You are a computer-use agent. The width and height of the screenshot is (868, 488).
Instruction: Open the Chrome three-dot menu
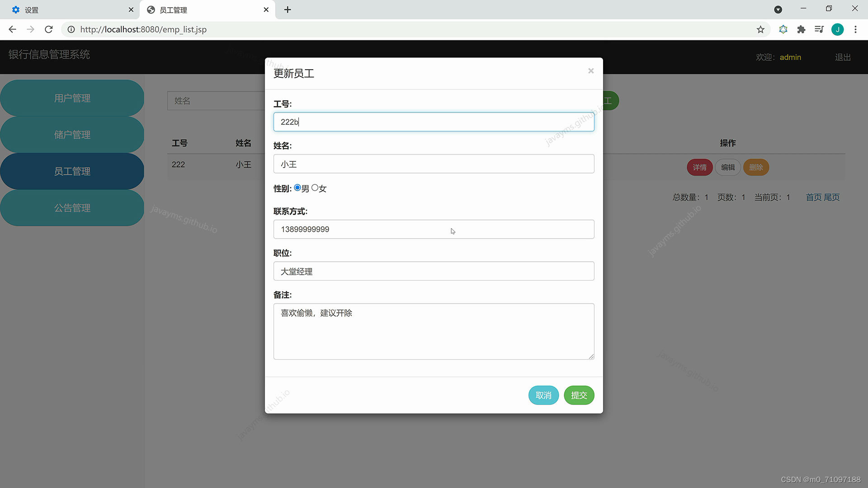pos(855,29)
